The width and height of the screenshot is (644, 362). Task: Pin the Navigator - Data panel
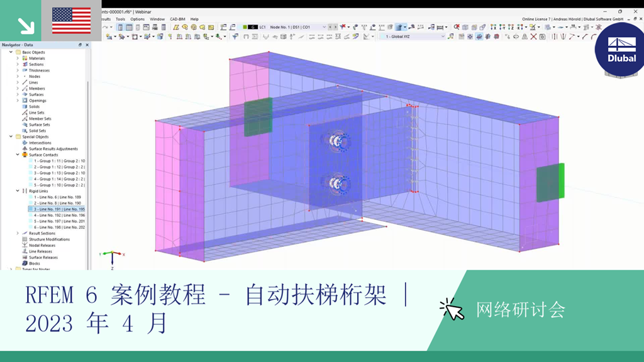pos(79,45)
